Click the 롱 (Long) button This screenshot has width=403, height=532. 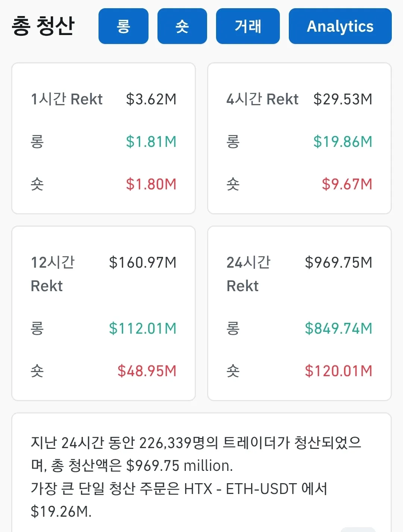click(x=123, y=26)
